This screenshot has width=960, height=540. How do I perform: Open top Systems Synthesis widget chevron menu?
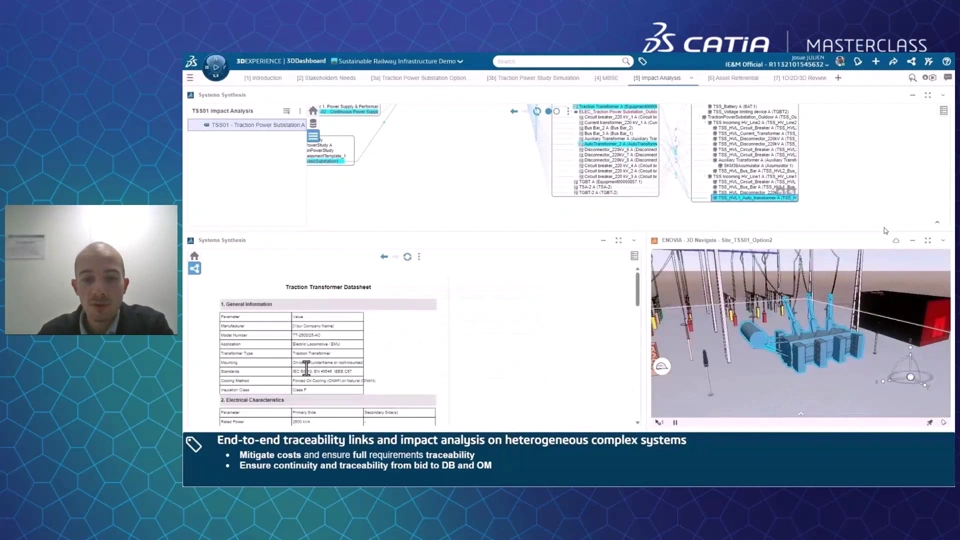(x=943, y=95)
